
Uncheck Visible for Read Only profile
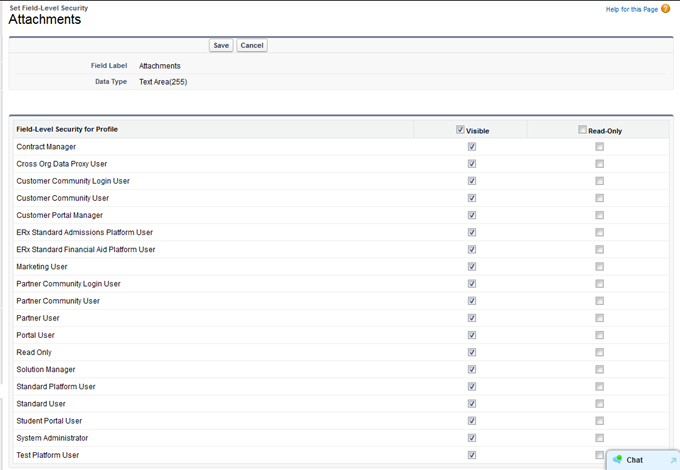[472, 352]
